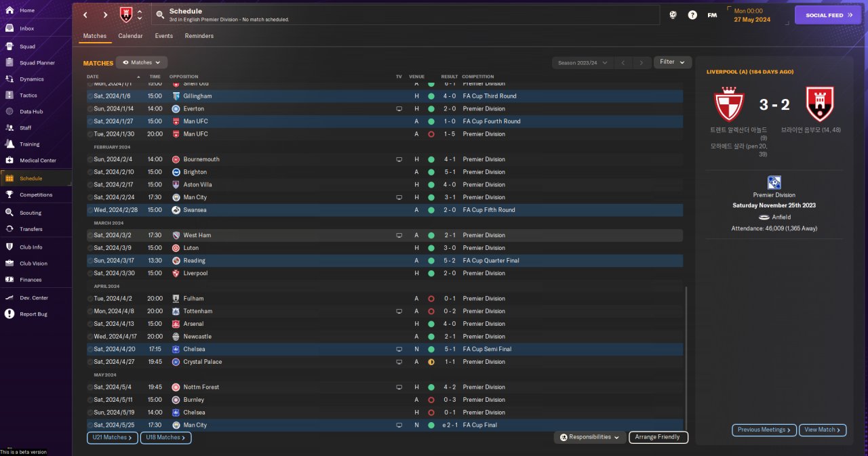The width and height of the screenshot is (868, 456).
Task: Click the Social Feed button
Action: pos(827,15)
